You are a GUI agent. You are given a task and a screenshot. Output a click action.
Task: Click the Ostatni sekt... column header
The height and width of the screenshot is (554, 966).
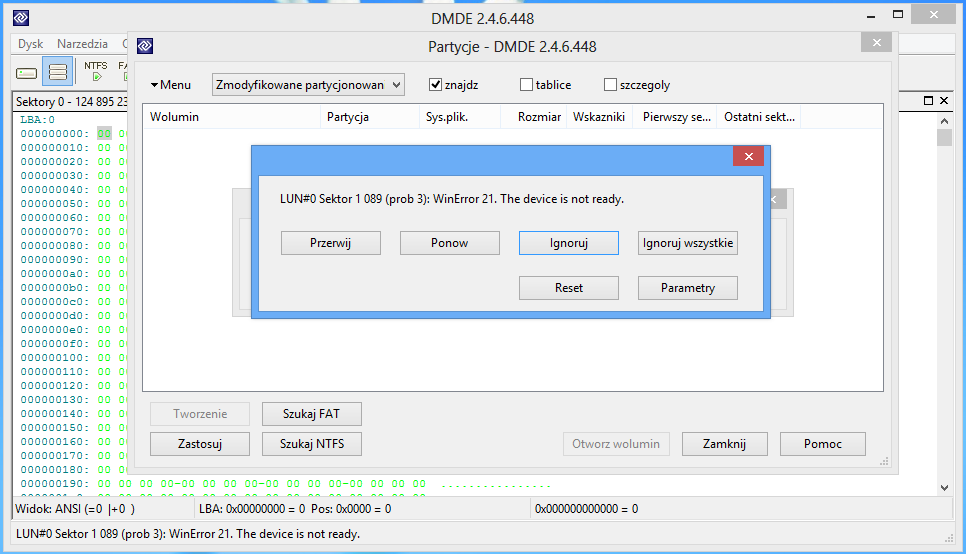(760, 117)
